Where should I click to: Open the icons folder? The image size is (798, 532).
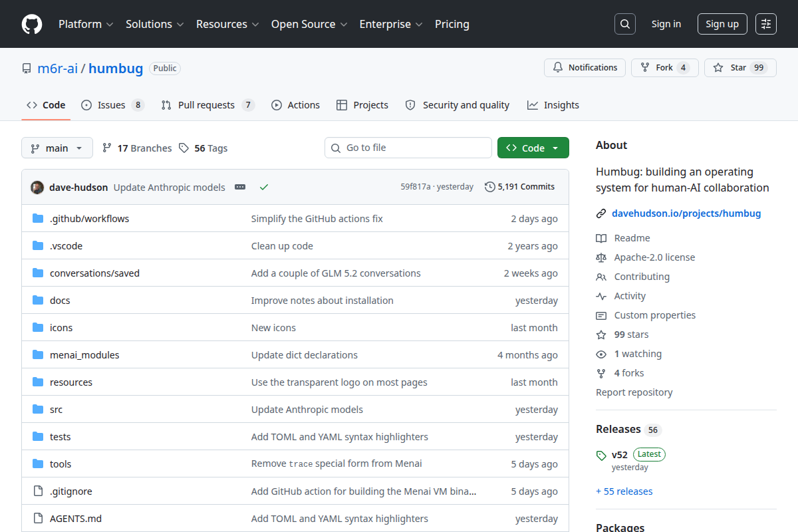[61, 328]
